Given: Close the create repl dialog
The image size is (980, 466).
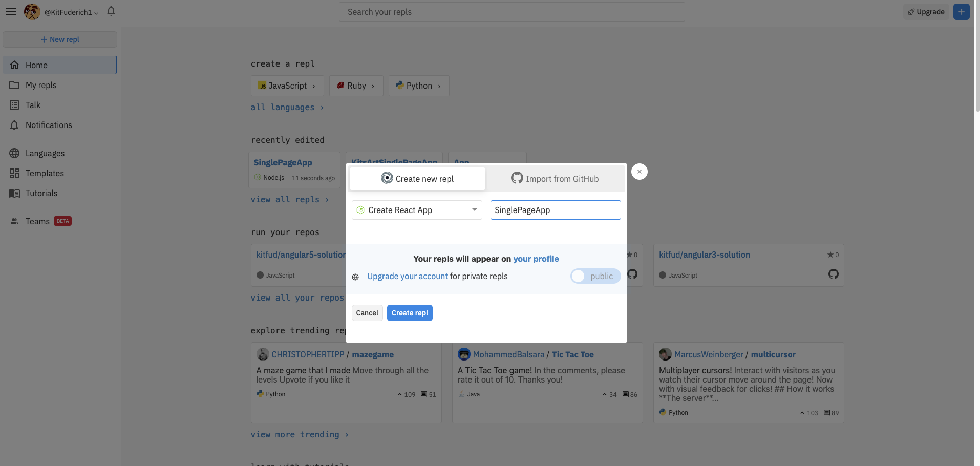Looking at the screenshot, I should (640, 172).
